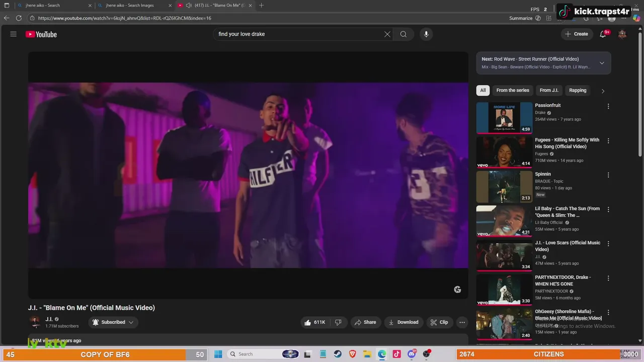Reload the page in the browser
The width and height of the screenshot is (644, 362).
click(x=19, y=18)
